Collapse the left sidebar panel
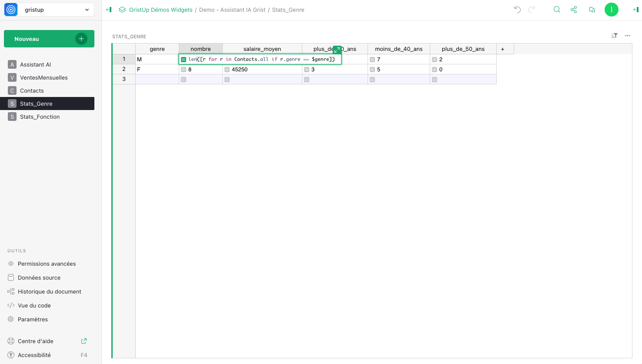The width and height of the screenshot is (642, 364). click(x=109, y=10)
